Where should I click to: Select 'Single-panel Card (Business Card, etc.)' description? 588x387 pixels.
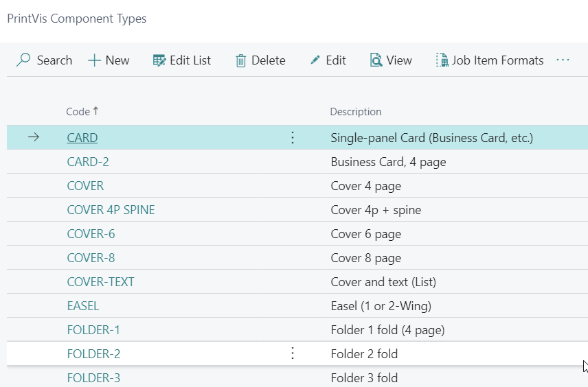(x=431, y=138)
